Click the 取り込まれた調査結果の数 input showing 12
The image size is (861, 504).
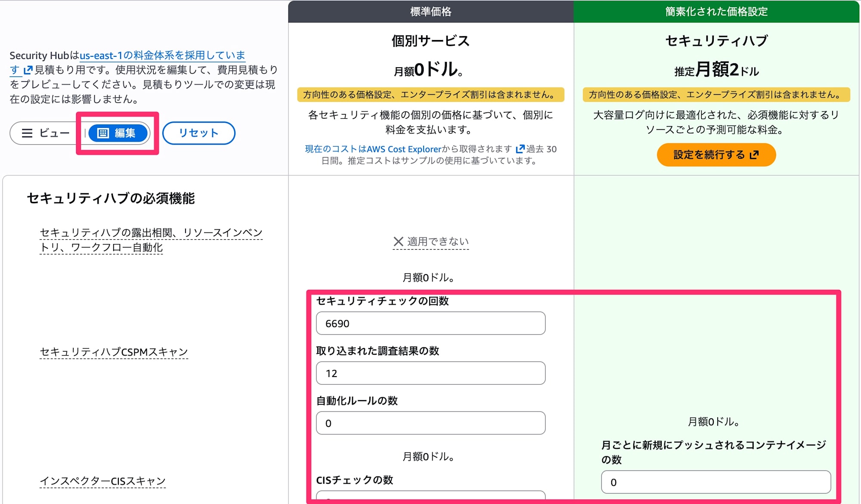(x=430, y=373)
